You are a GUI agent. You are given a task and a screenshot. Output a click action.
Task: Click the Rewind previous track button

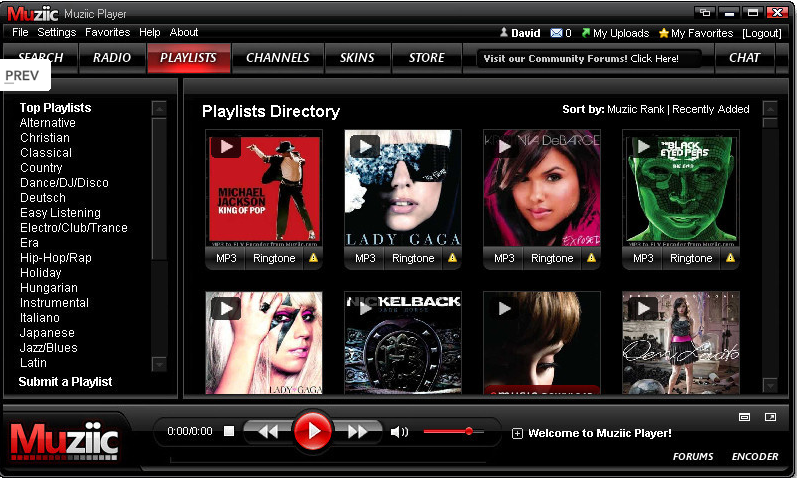[268, 432]
